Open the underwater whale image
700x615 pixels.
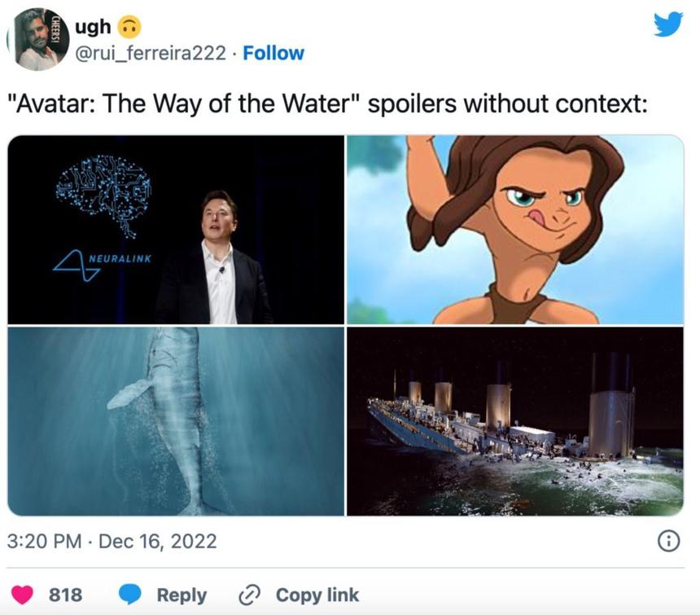176,420
